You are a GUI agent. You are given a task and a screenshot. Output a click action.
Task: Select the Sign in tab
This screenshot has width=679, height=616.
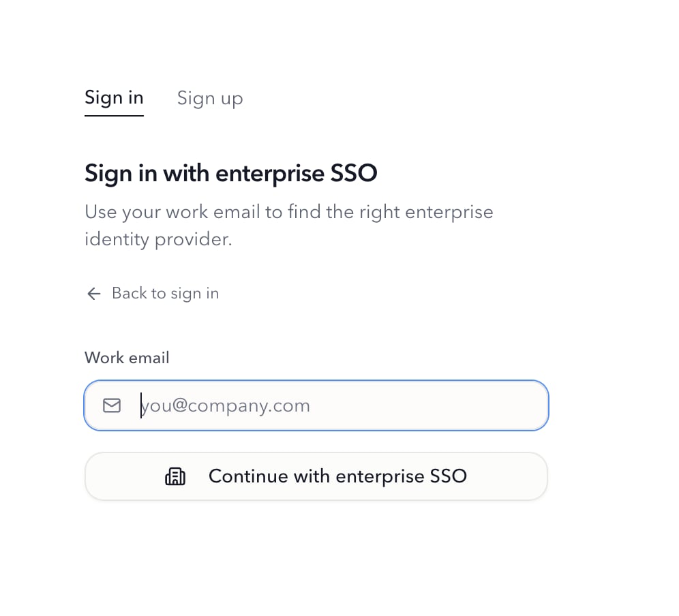(x=114, y=98)
